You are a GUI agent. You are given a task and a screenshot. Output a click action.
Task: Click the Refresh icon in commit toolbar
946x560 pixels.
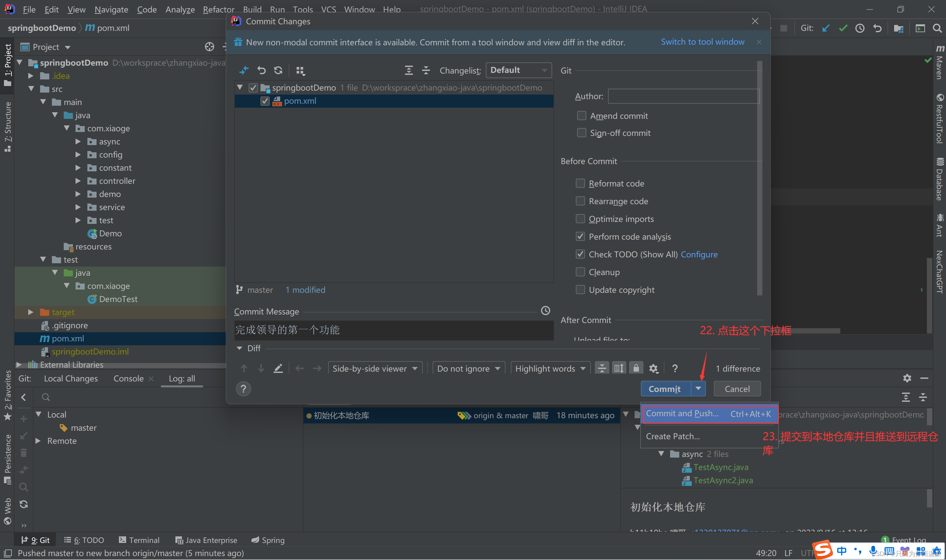[x=278, y=70]
